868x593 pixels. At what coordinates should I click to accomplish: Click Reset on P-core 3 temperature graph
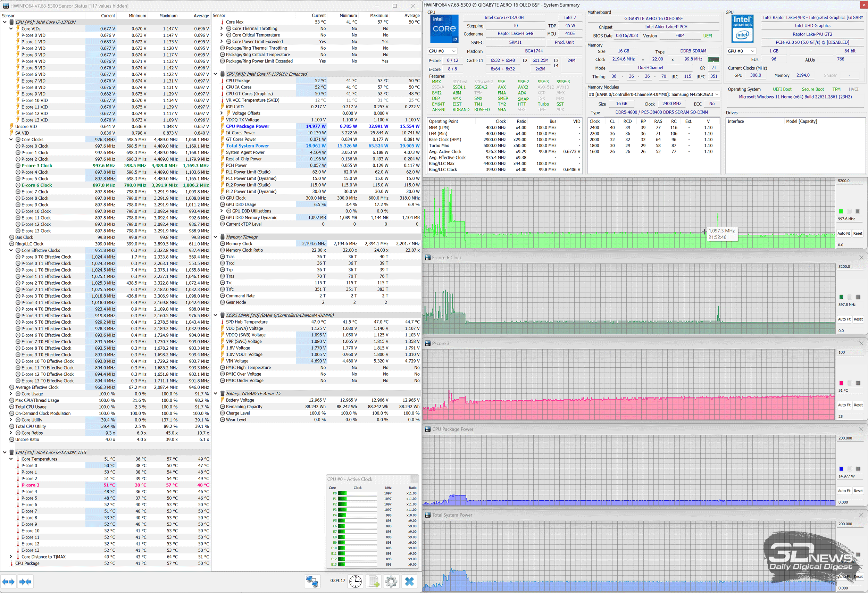coord(858,405)
